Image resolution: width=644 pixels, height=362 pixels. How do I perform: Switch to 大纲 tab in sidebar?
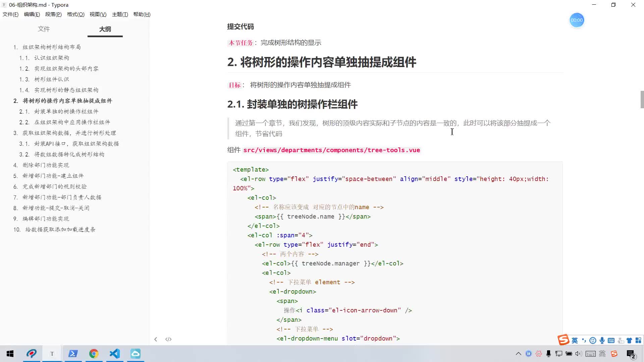point(105,29)
